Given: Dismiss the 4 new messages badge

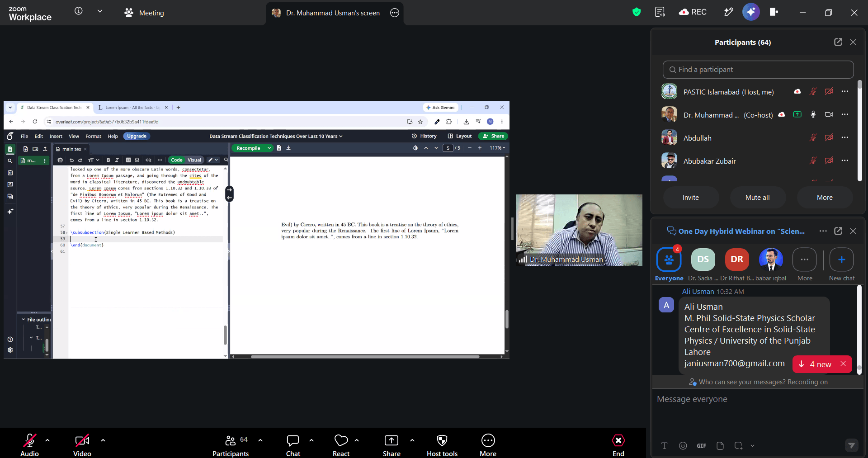Looking at the screenshot, I should 843,364.
